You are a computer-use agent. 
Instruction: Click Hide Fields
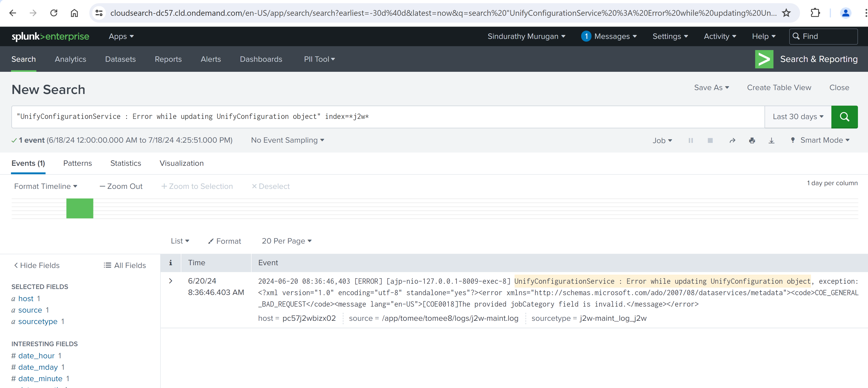37,265
